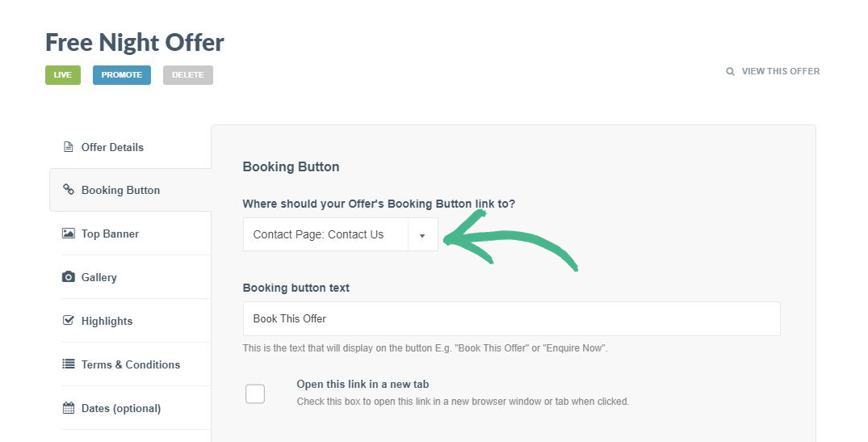This screenshot has width=868, height=442.
Task: Click the magnifier icon beside View This Offer
Action: [730, 71]
